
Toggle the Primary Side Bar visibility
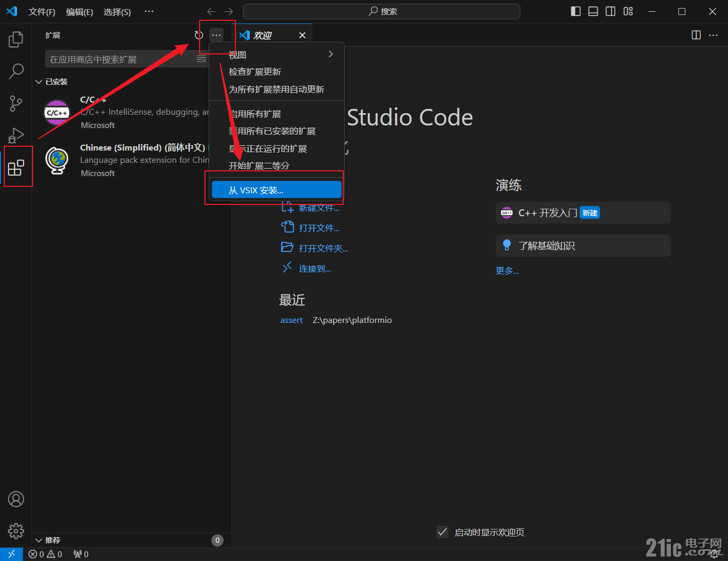[575, 11]
